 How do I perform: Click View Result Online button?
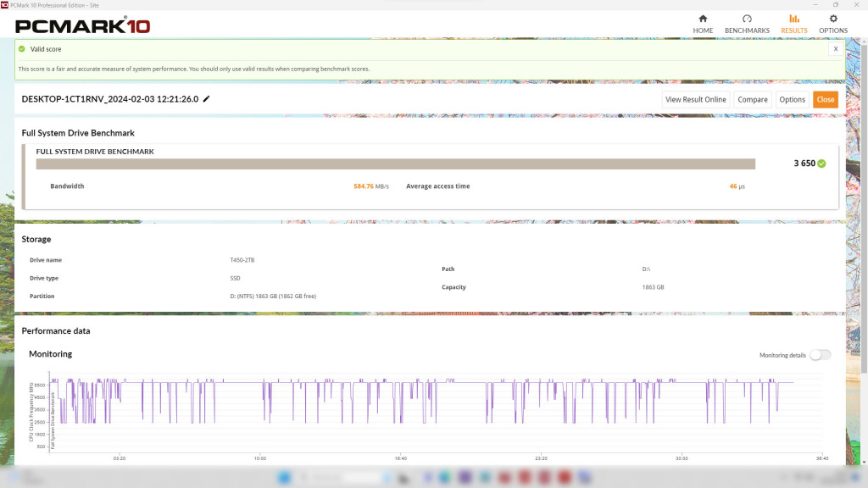(x=695, y=100)
